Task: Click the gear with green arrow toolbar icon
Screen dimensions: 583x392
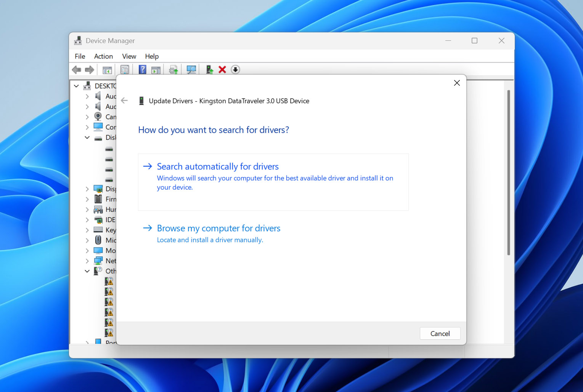Action: (x=173, y=70)
